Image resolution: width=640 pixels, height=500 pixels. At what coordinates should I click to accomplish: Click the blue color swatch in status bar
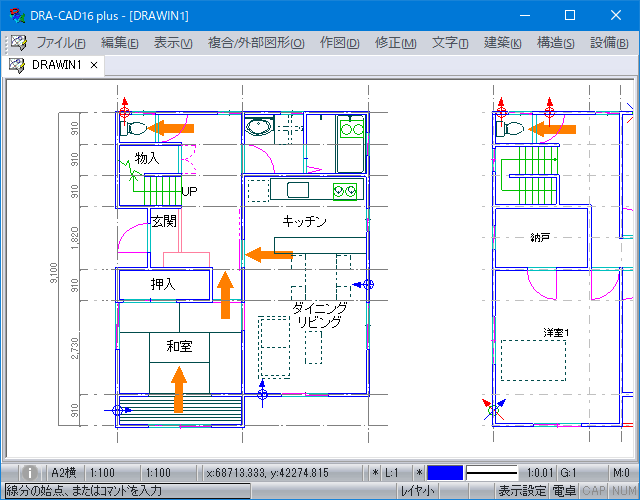point(445,472)
